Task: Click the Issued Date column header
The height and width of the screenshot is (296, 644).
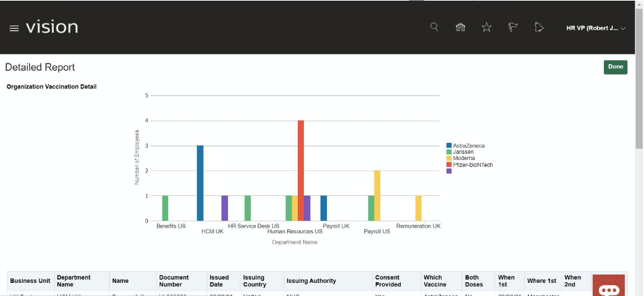Action: pos(219,281)
